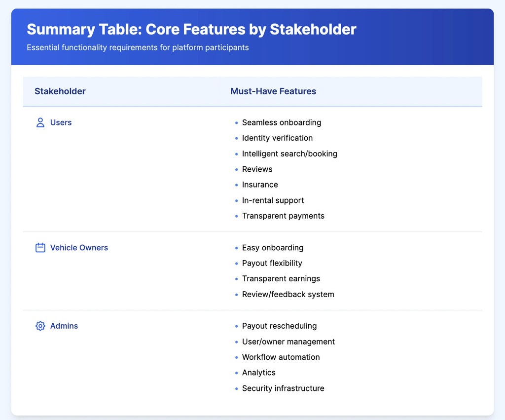505x420 pixels.
Task: Click Payout rescheduling under Admins
Action: 279,326
